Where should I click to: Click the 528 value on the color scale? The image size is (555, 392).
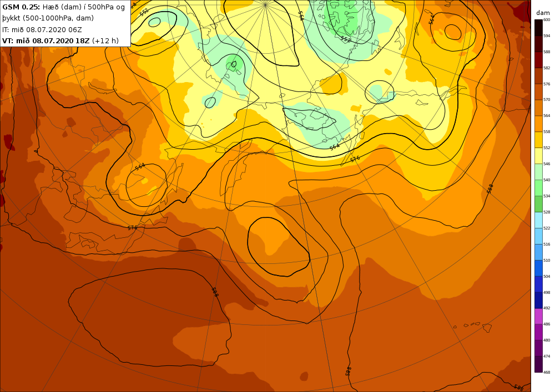click(547, 212)
